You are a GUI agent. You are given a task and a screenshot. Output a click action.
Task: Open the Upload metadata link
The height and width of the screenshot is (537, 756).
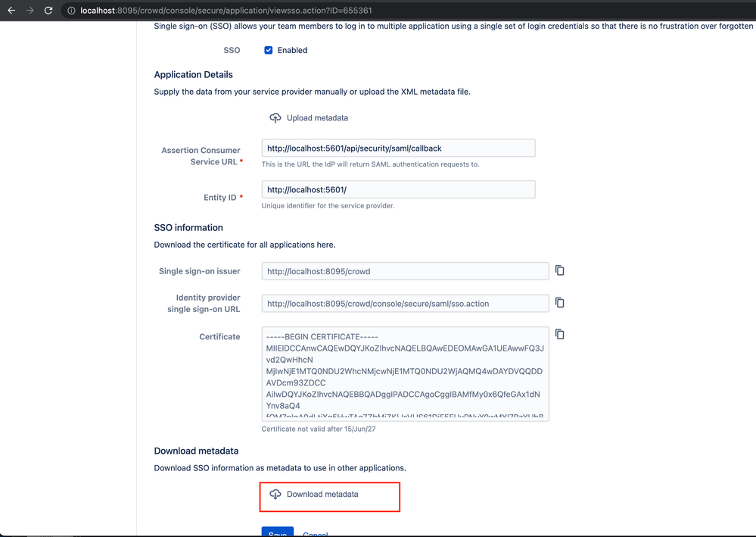tap(317, 117)
